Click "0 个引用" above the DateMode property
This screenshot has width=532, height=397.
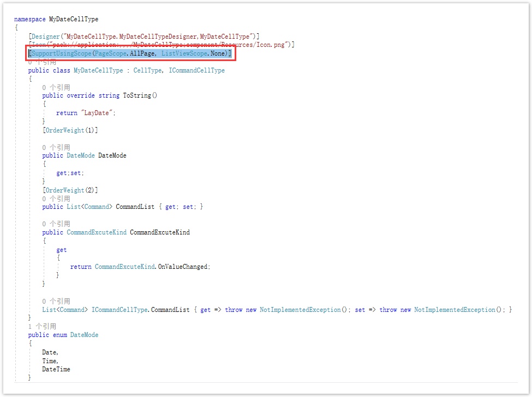(x=56, y=147)
